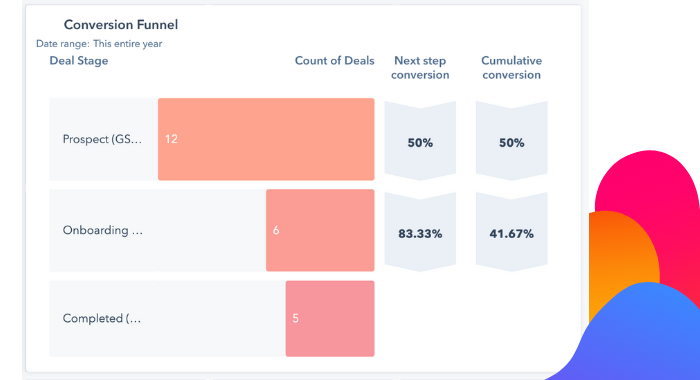The height and width of the screenshot is (380, 700).
Task: Click the 50% next step conversion arrow
Action: tap(420, 141)
